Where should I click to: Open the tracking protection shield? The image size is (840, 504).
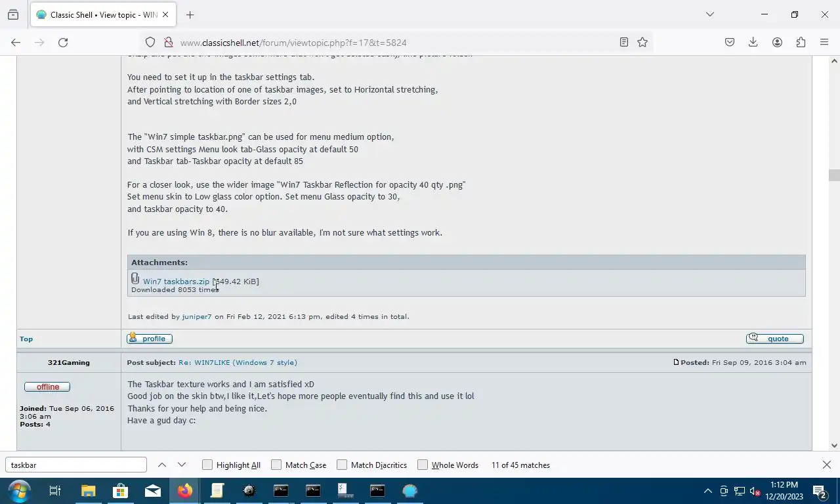(150, 42)
